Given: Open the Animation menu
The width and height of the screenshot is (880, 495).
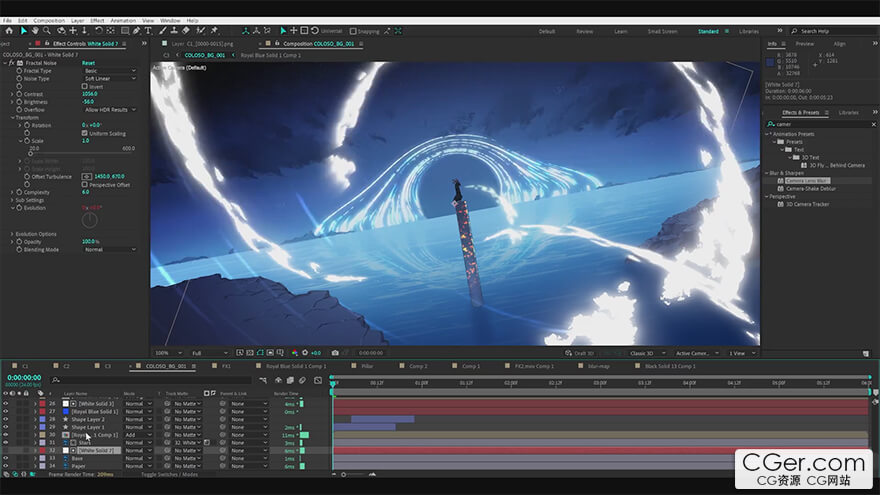Looking at the screenshot, I should (x=123, y=20).
